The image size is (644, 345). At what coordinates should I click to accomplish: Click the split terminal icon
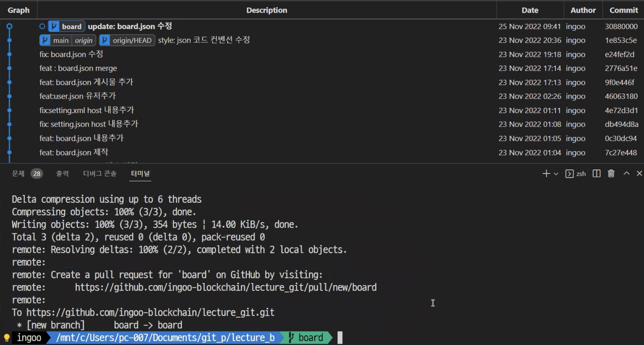click(596, 174)
